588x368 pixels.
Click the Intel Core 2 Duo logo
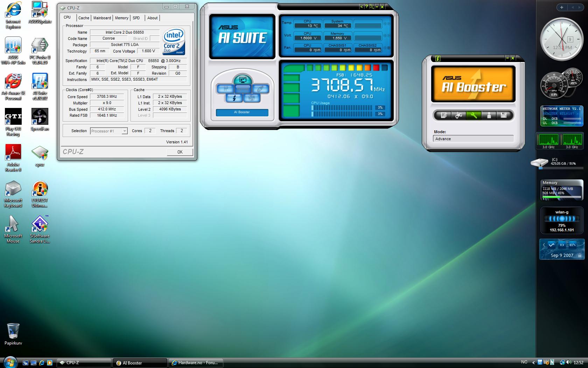point(174,42)
